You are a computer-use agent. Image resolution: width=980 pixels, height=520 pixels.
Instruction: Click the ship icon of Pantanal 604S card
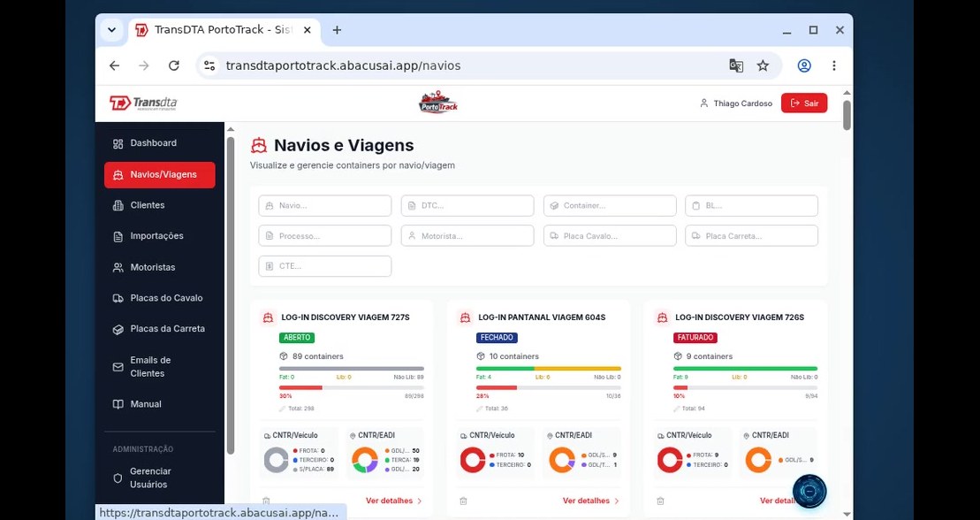pos(465,317)
